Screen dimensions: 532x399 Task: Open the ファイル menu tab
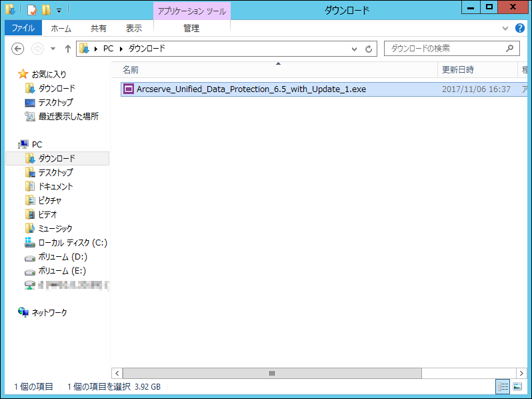23,28
